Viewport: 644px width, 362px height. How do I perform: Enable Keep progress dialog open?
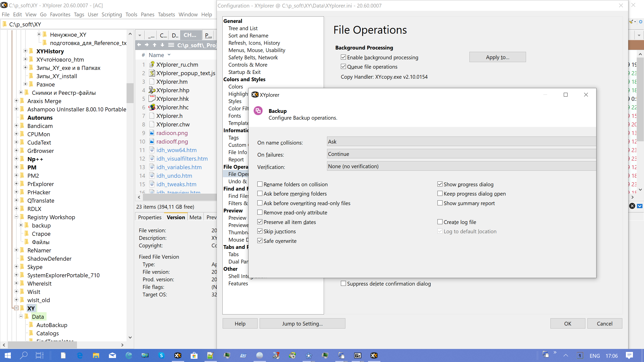(x=440, y=194)
